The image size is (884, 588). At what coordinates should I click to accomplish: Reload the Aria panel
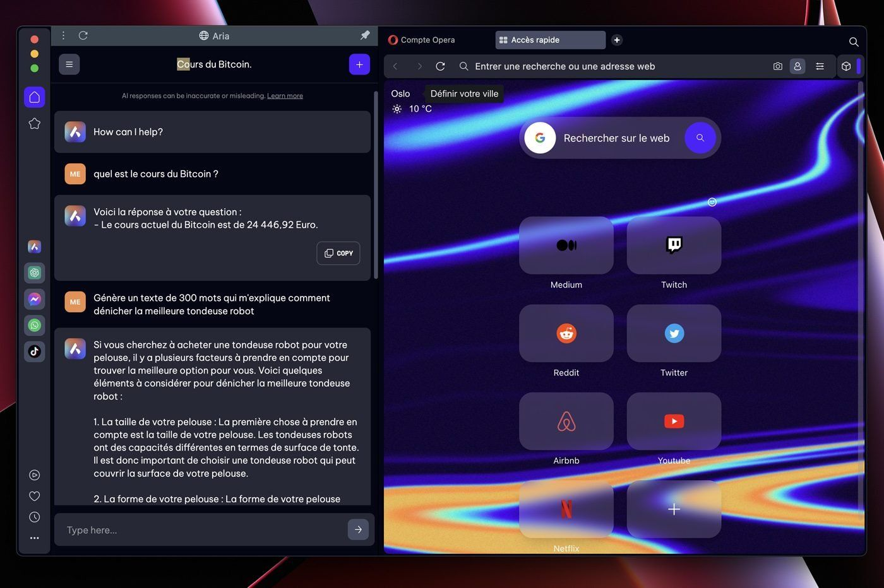83,35
